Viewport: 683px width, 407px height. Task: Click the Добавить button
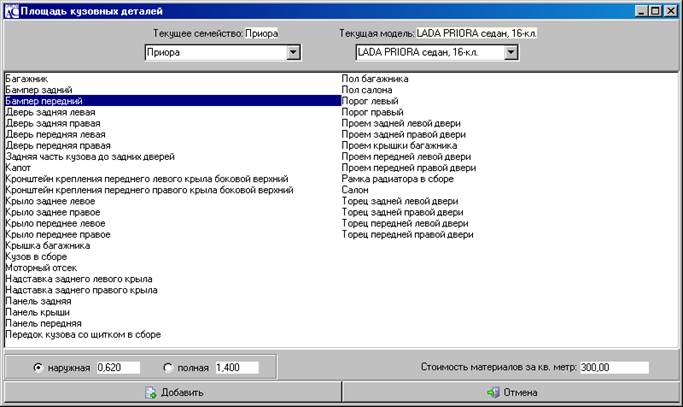[173, 392]
